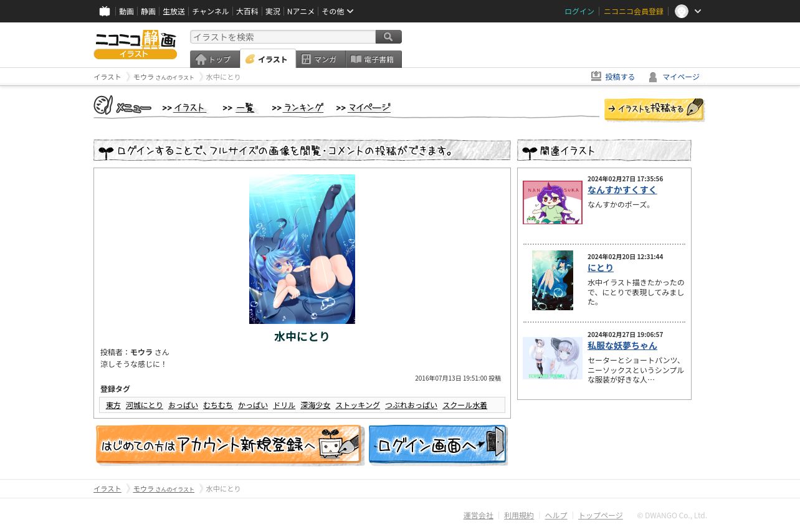The image size is (800, 532).
Task: Select the かっぱい tag
Action: (253, 406)
